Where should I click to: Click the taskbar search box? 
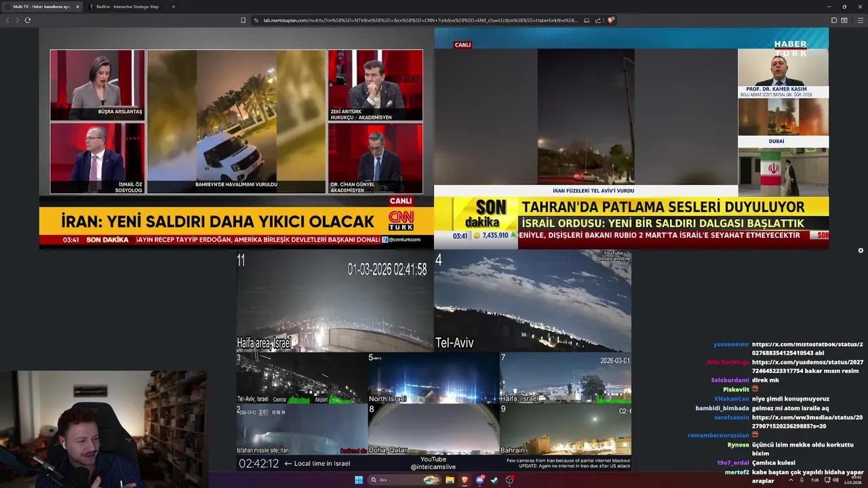point(404,480)
